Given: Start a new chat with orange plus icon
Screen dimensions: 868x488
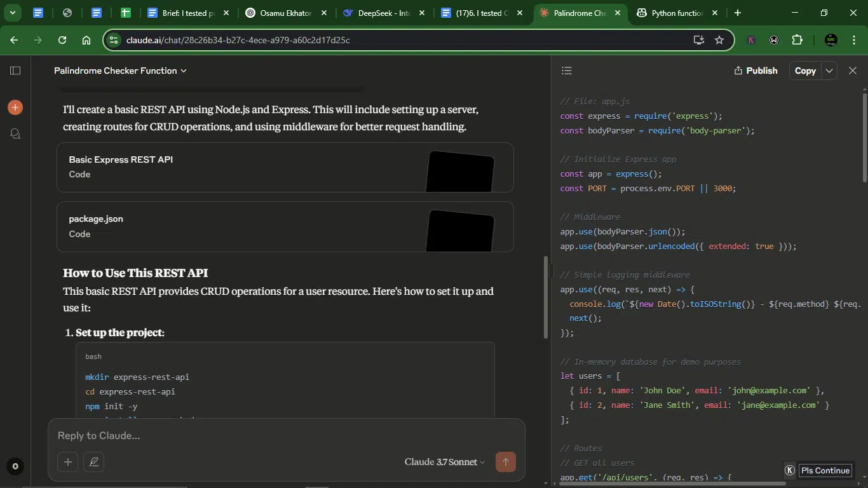Looking at the screenshot, I should [15, 107].
